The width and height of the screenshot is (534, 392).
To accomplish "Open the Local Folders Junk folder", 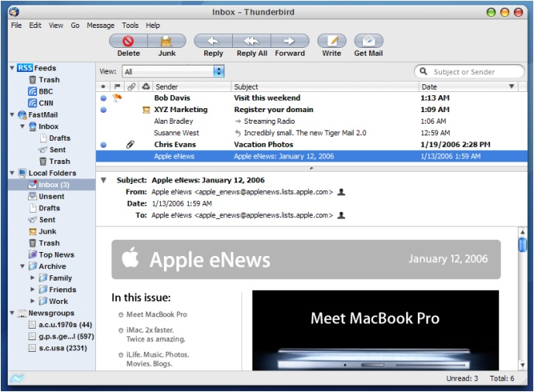I will (43, 231).
